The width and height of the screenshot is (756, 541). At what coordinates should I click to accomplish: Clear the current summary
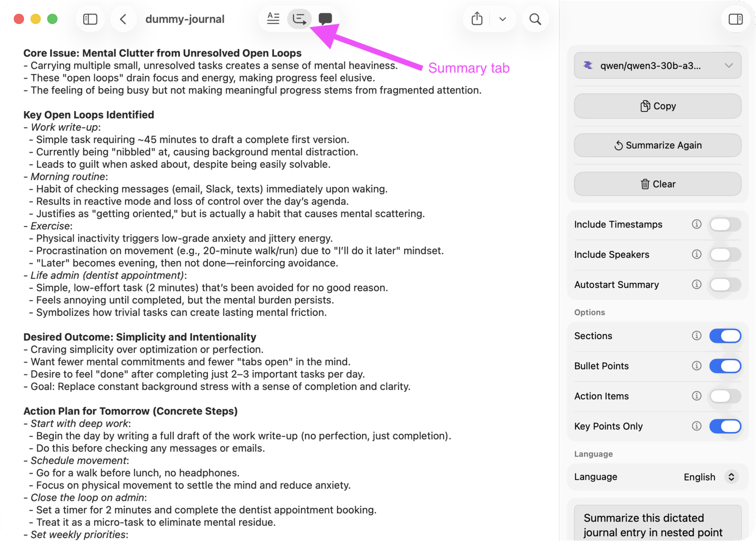coord(657,184)
